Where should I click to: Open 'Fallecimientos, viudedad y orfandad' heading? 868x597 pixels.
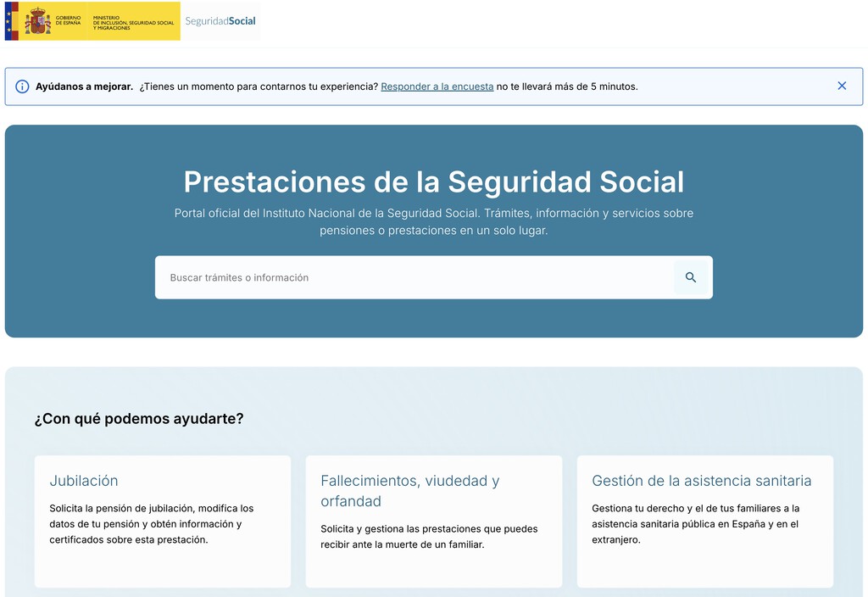[x=410, y=491]
